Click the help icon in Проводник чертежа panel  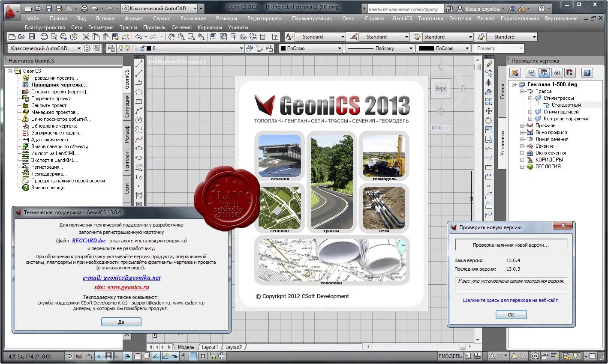(587, 73)
